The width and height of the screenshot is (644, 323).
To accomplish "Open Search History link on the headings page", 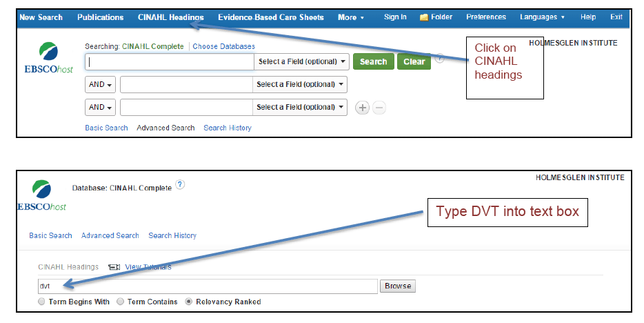I will [172, 235].
